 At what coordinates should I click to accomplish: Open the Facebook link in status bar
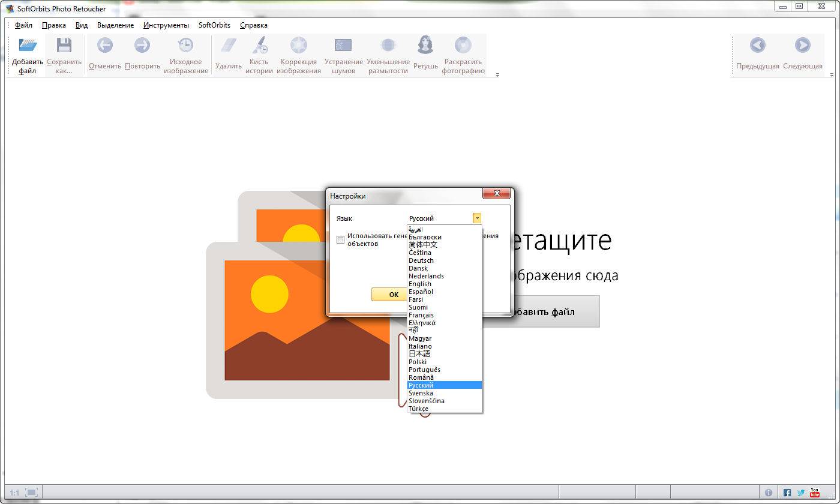[x=787, y=493]
